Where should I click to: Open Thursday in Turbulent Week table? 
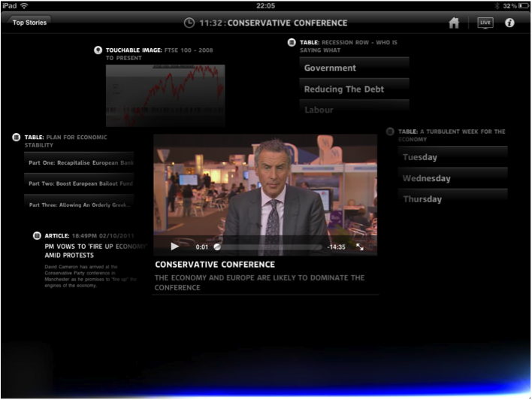point(452,199)
